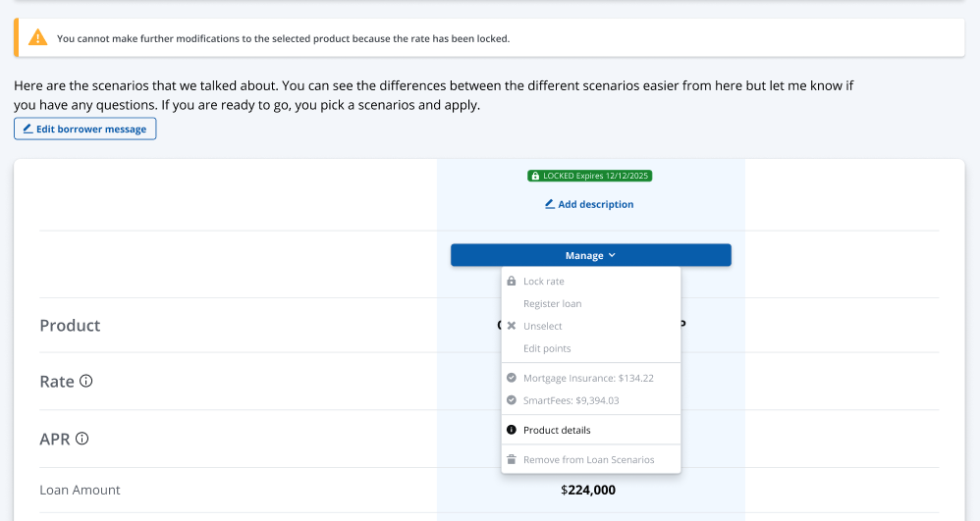
Task: Click the orange warning triangle icon
Action: click(38, 38)
